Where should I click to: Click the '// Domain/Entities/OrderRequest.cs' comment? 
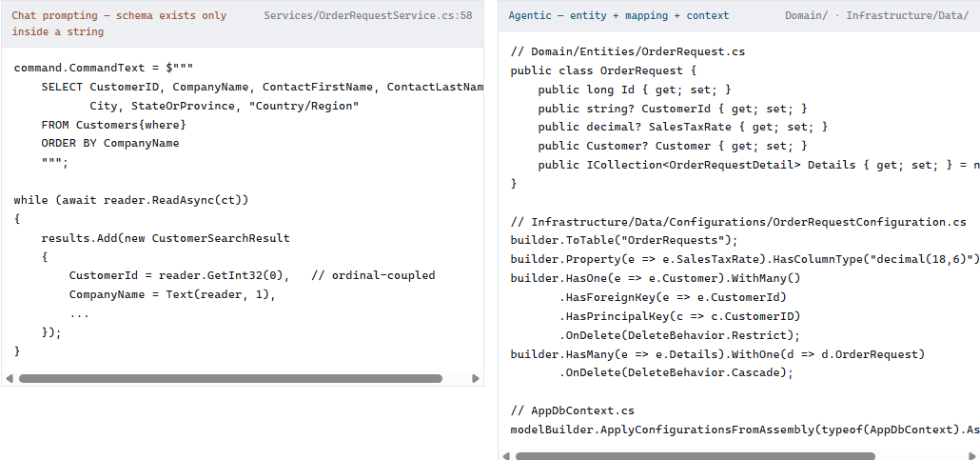(628, 52)
